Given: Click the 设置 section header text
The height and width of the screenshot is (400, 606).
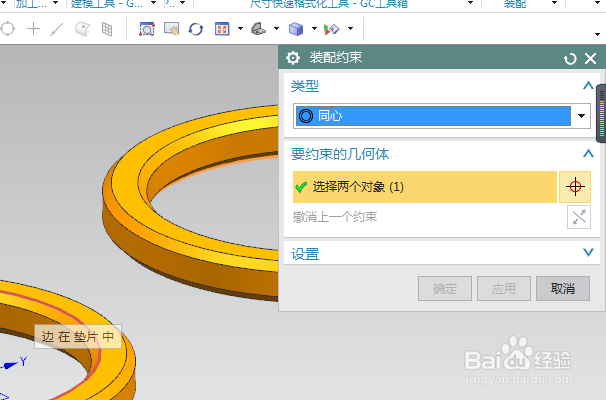Looking at the screenshot, I should tap(305, 254).
